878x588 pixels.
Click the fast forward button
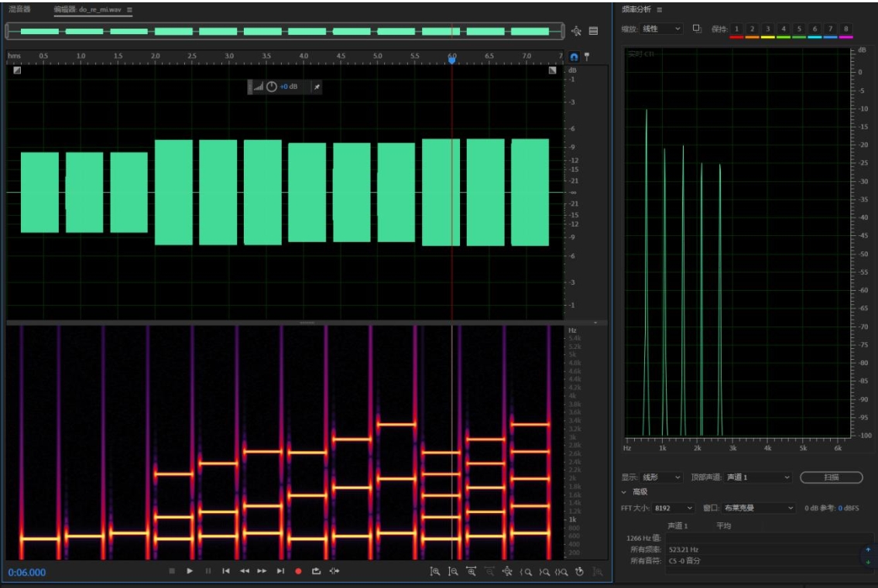(262, 571)
